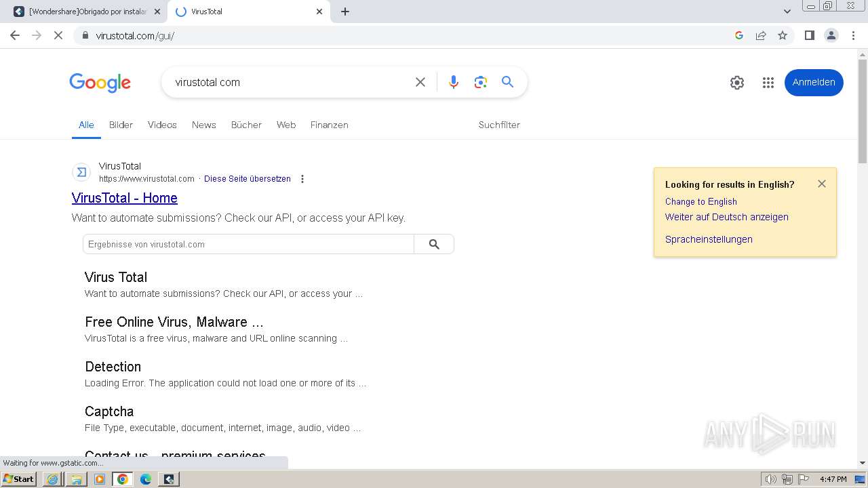
Task: Switch to the Bücher tab
Action: click(246, 125)
